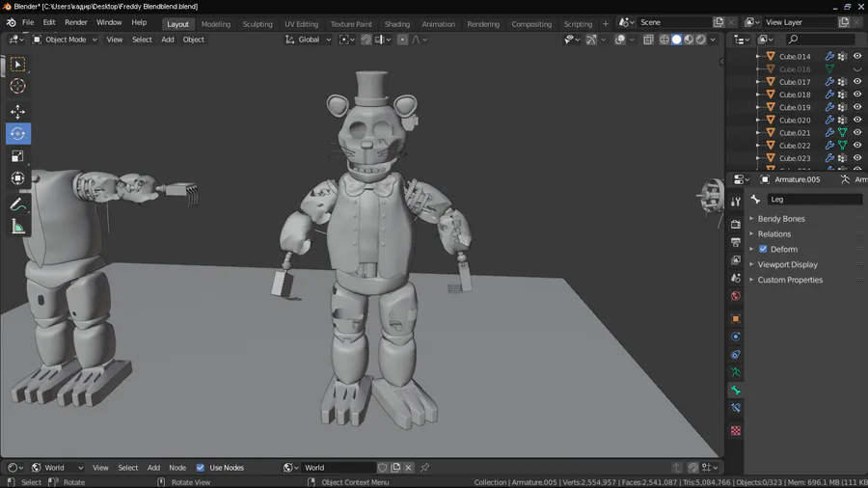Open the Armature data properties tab
Image resolution: width=868 pixels, height=488 pixels.
tap(736, 372)
